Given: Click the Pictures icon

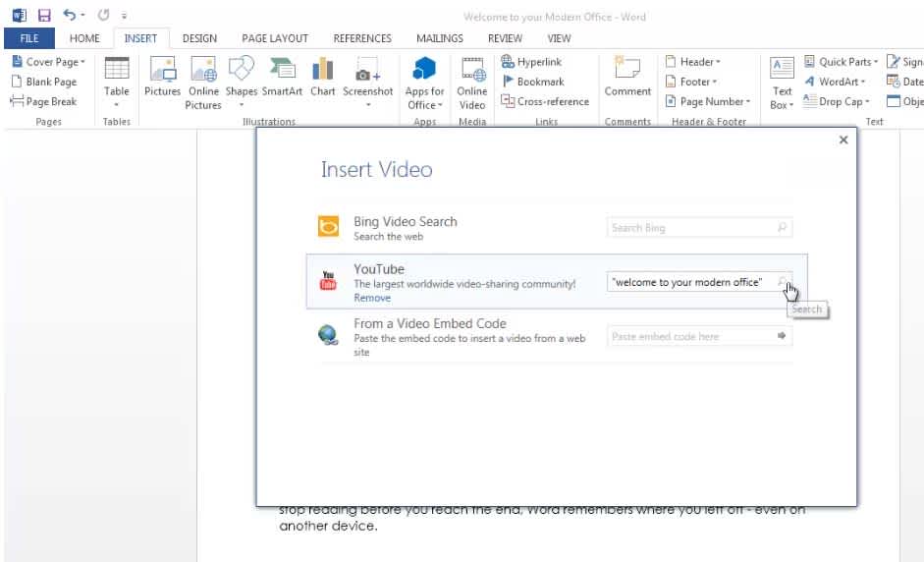Looking at the screenshot, I should pos(163,76).
